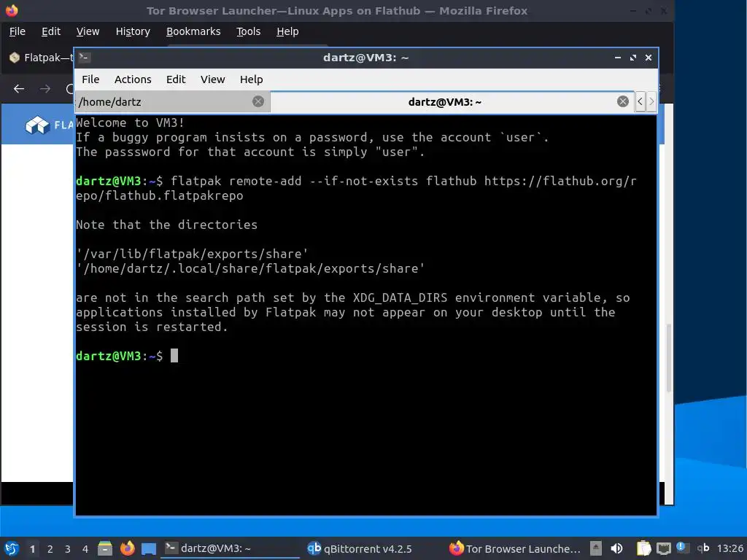The image size is (747, 560).
Task: Click the Flathub logo in Firefox page
Action: coord(49,125)
